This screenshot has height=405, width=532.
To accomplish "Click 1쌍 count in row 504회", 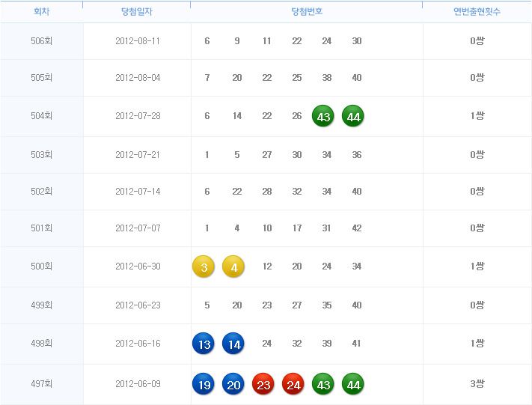I will pos(477,116).
